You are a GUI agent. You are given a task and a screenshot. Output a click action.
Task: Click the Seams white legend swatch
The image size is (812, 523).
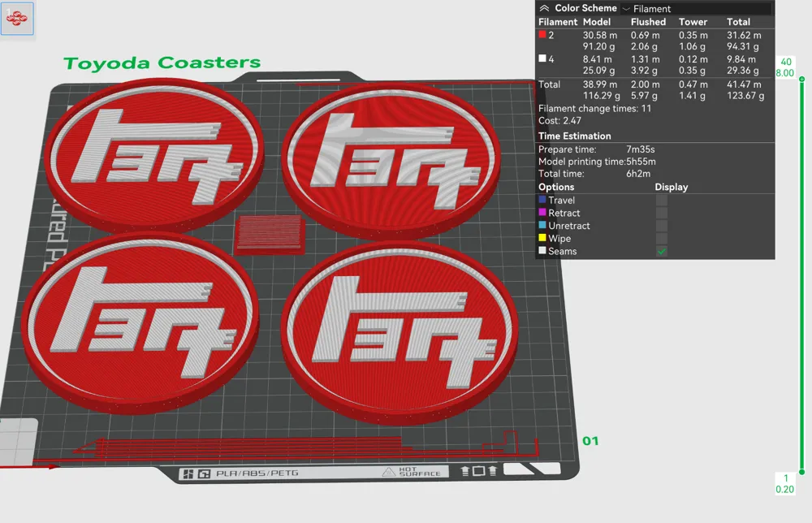point(542,251)
